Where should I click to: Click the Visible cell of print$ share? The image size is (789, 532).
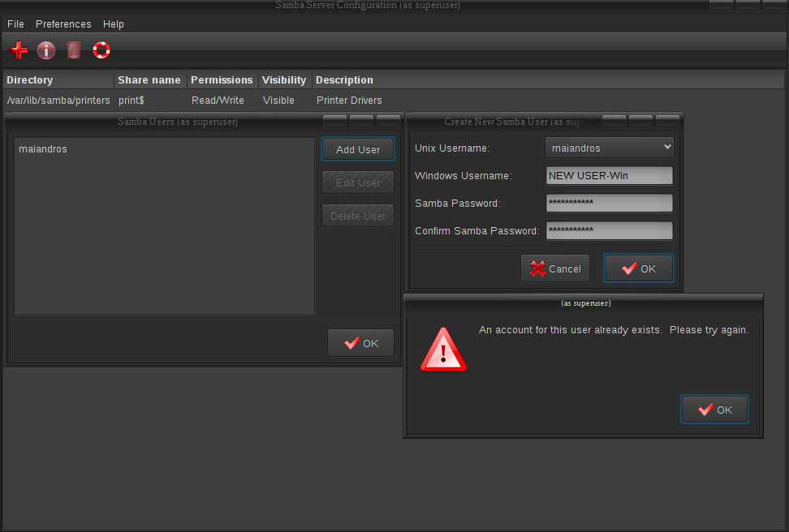[x=278, y=101]
